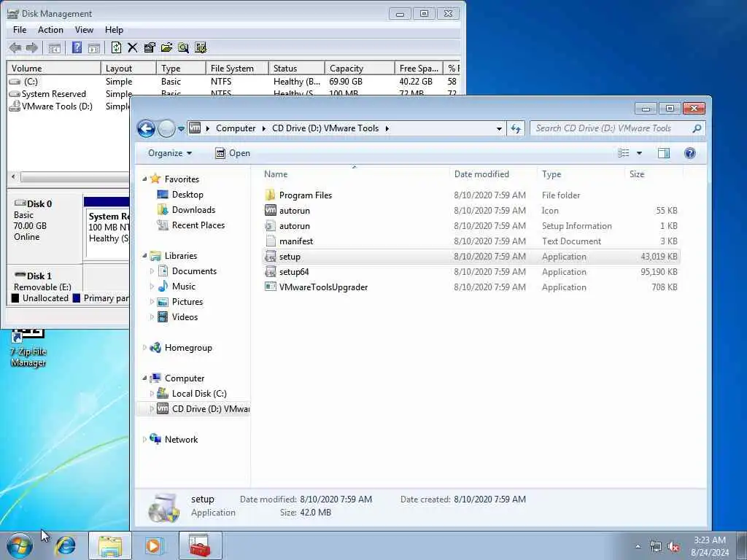Open Windows Media Player taskbar icon
The width and height of the screenshot is (747, 560).
coord(153,545)
